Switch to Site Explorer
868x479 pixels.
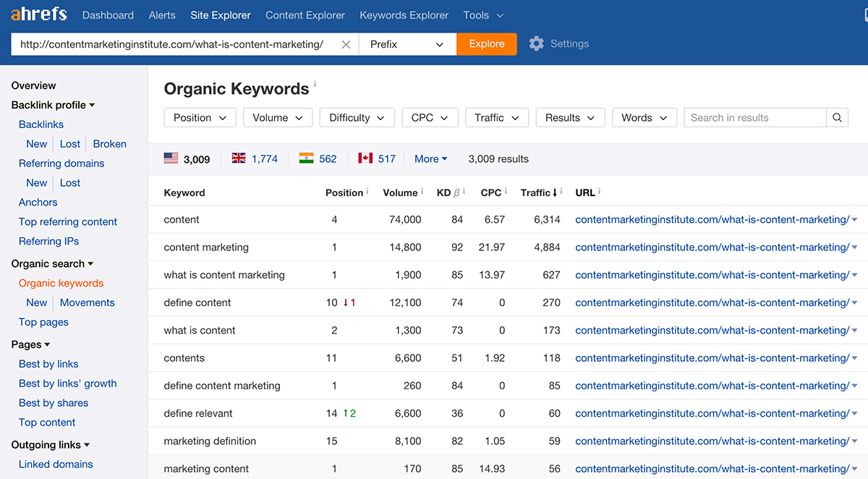tap(221, 14)
